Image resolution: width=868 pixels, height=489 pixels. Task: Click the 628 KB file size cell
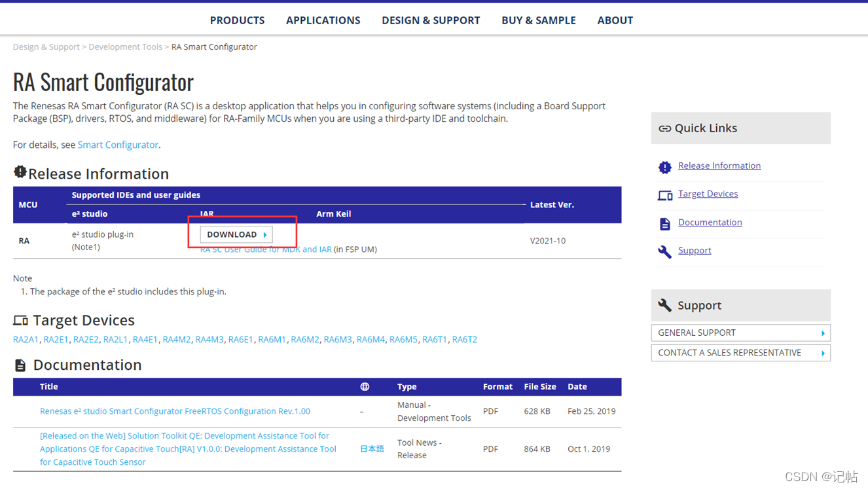click(537, 411)
